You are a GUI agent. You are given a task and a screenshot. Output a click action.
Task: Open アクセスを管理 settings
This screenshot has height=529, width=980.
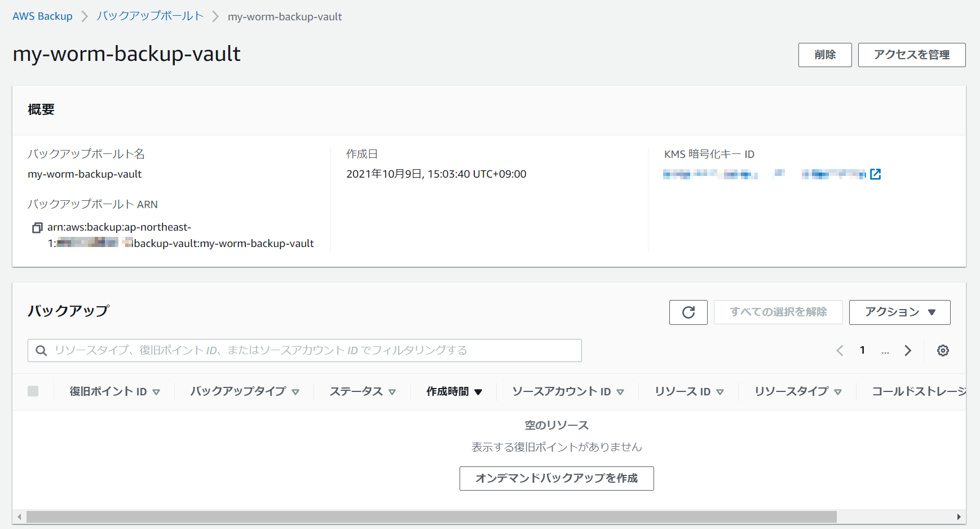point(911,55)
